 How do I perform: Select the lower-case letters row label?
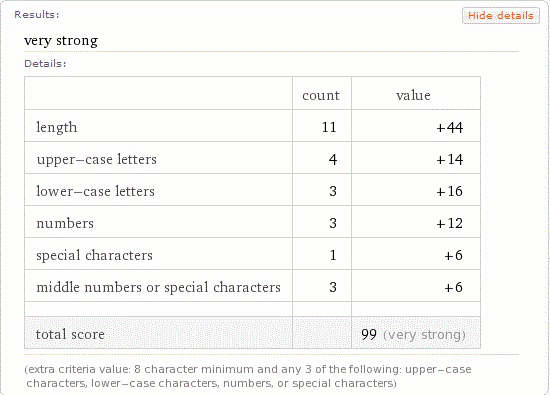pyautogui.click(x=95, y=191)
